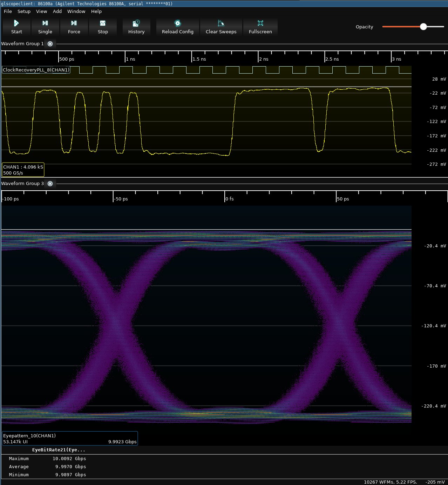Close Waveform Group 1

(x=50, y=44)
